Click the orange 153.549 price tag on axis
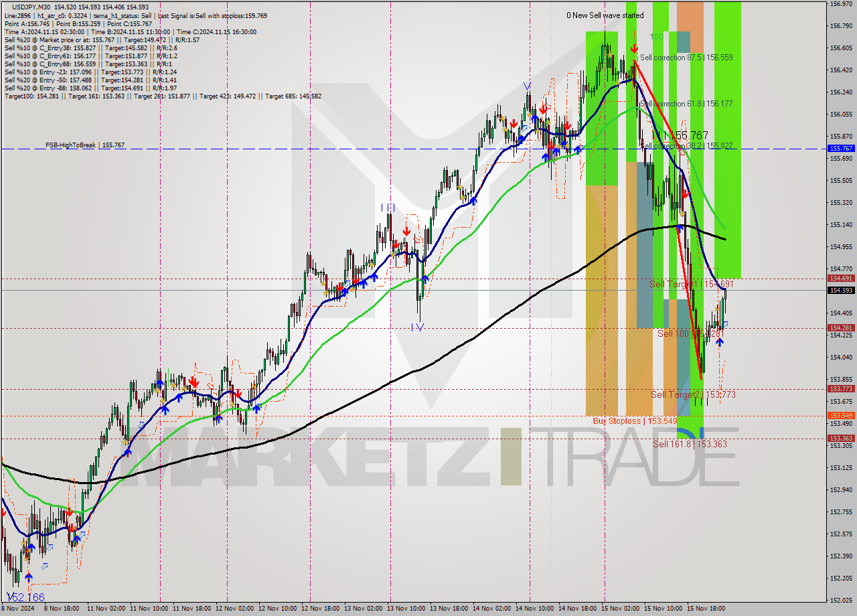Screen dimensions: 857x616 point(841,415)
